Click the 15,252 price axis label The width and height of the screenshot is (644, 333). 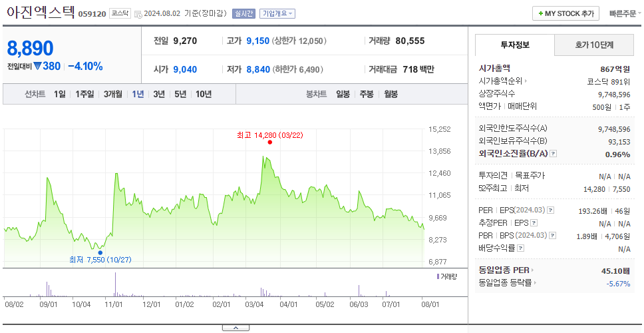[440, 129]
